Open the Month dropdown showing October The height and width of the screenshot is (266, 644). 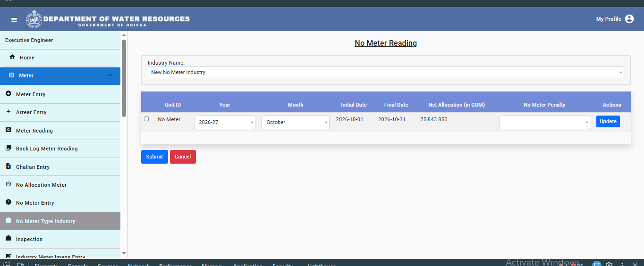coord(296,122)
